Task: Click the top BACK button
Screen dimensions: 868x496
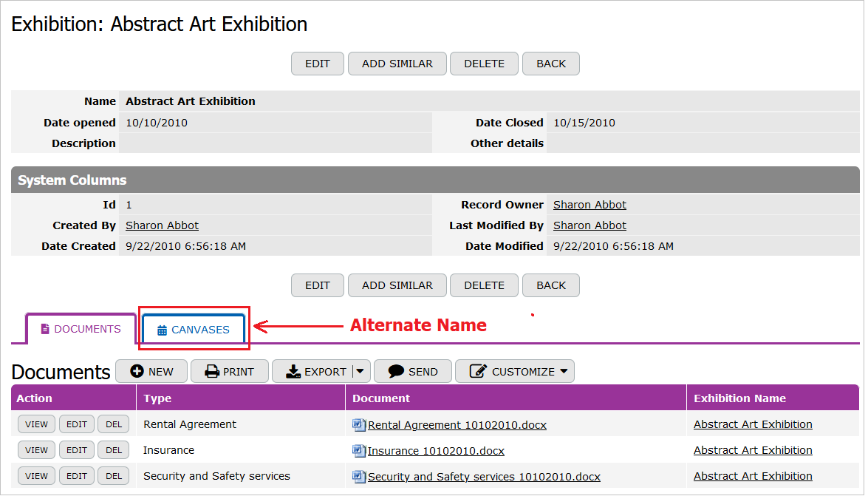Action: pos(551,64)
